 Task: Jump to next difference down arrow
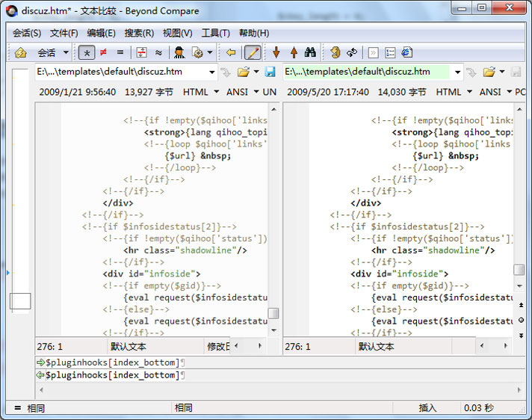coord(276,52)
